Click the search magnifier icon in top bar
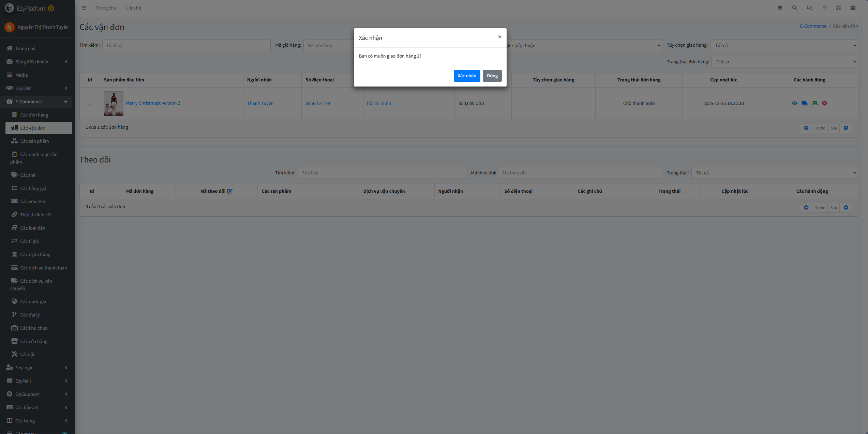 point(794,8)
